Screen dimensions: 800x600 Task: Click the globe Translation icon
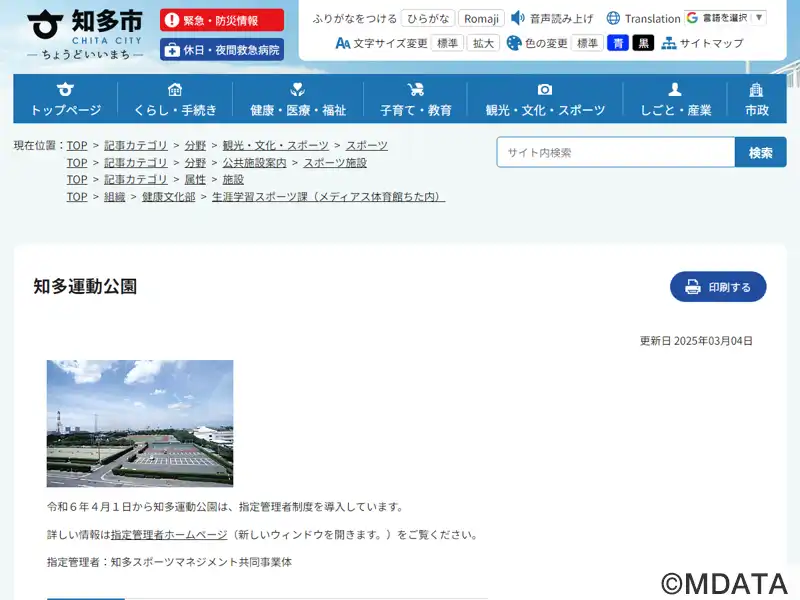tap(613, 18)
